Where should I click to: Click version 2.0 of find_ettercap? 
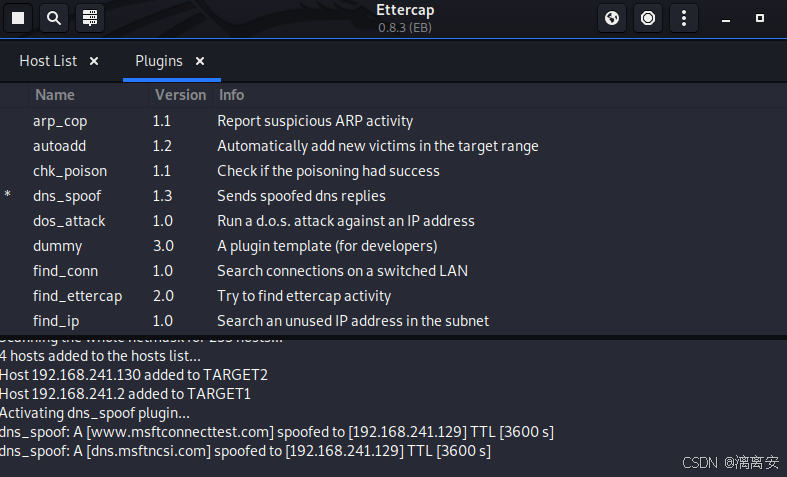163,296
